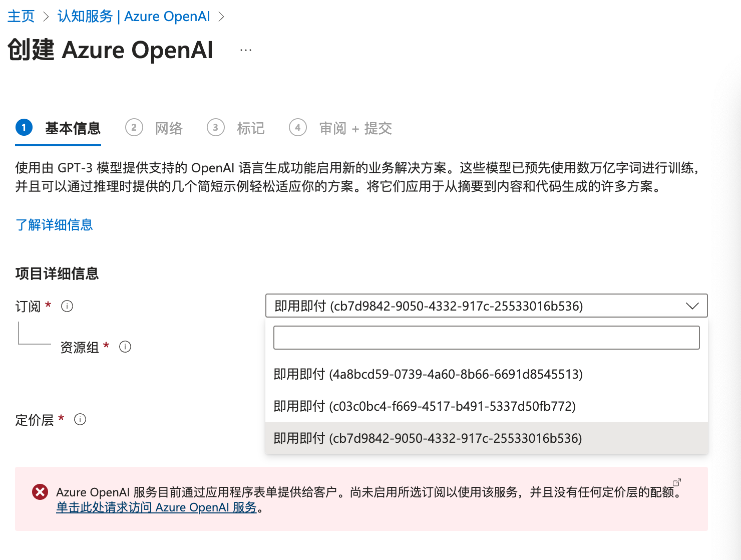Open the 主页 breadcrumb link
The height and width of the screenshot is (560, 741).
[21, 17]
